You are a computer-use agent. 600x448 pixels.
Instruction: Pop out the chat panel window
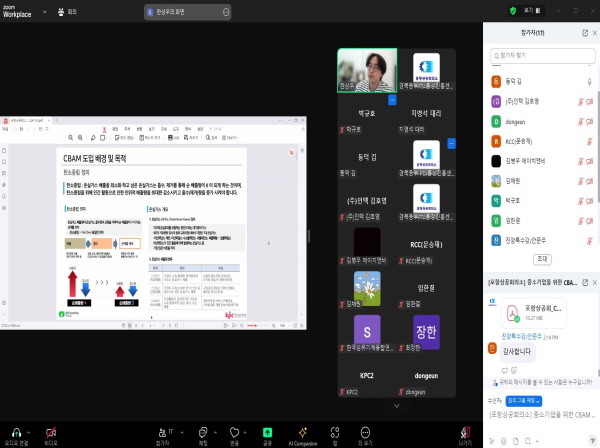pos(585,283)
